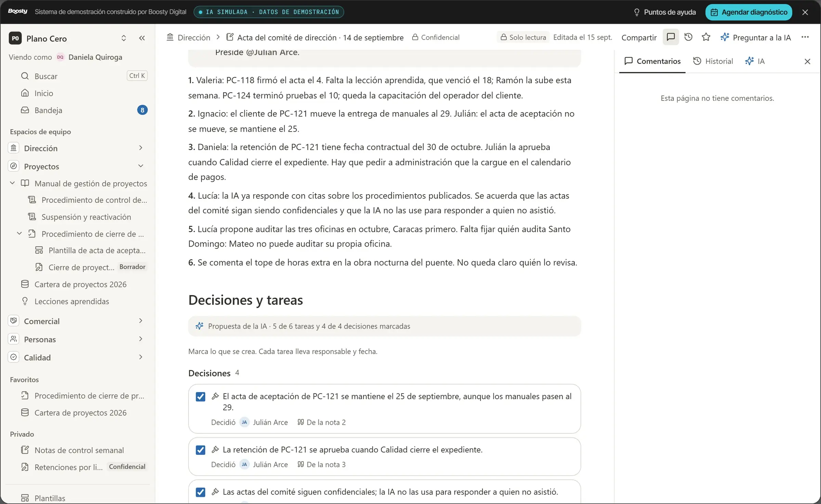Switch to the Historial tab
The height and width of the screenshot is (504, 821).
713,61
